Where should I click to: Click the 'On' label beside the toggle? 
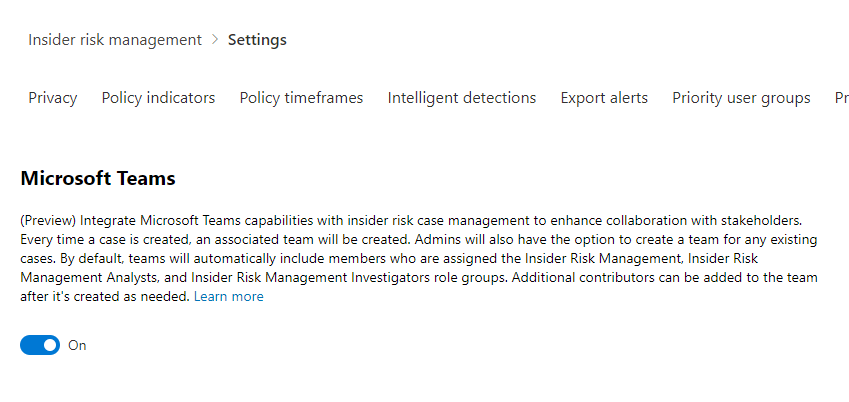tap(77, 345)
